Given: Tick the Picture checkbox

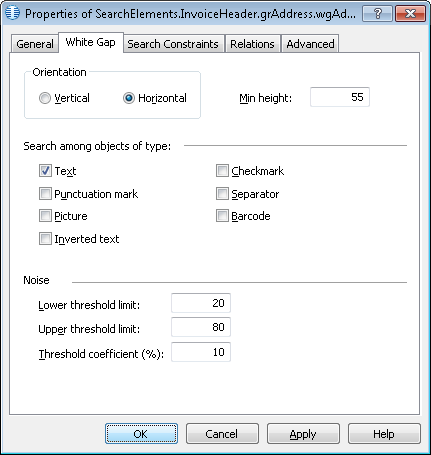Looking at the screenshot, I should pyautogui.click(x=45, y=216).
